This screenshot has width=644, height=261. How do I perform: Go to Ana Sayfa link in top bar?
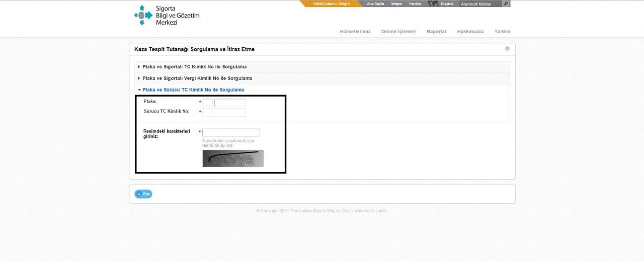[x=375, y=4]
